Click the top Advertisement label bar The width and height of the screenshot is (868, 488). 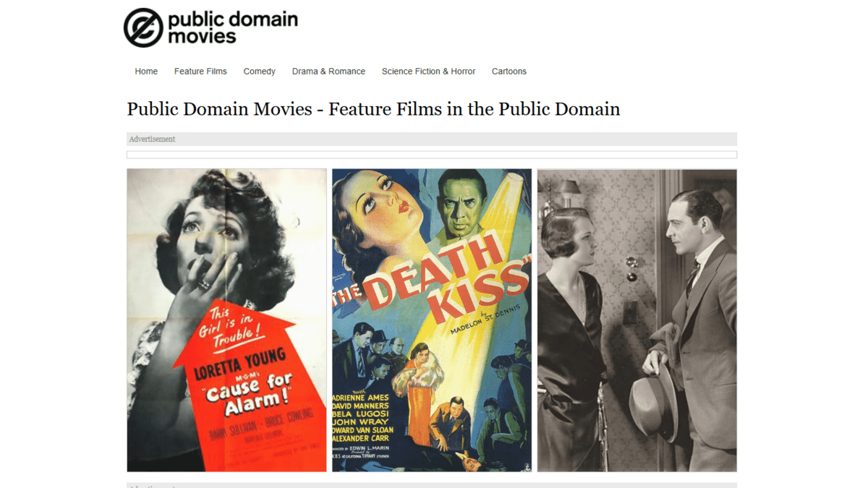pos(431,139)
